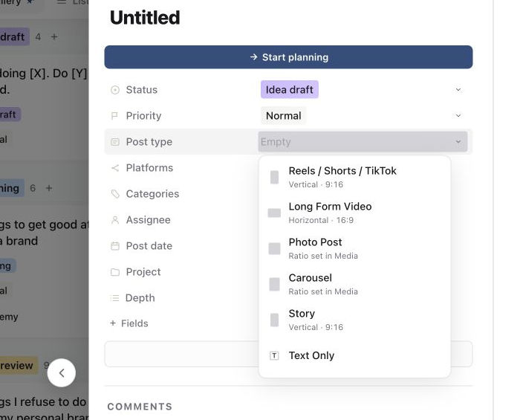Click the Post date property label
Viewport: 520px width, 420px height.
pos(149,245)
